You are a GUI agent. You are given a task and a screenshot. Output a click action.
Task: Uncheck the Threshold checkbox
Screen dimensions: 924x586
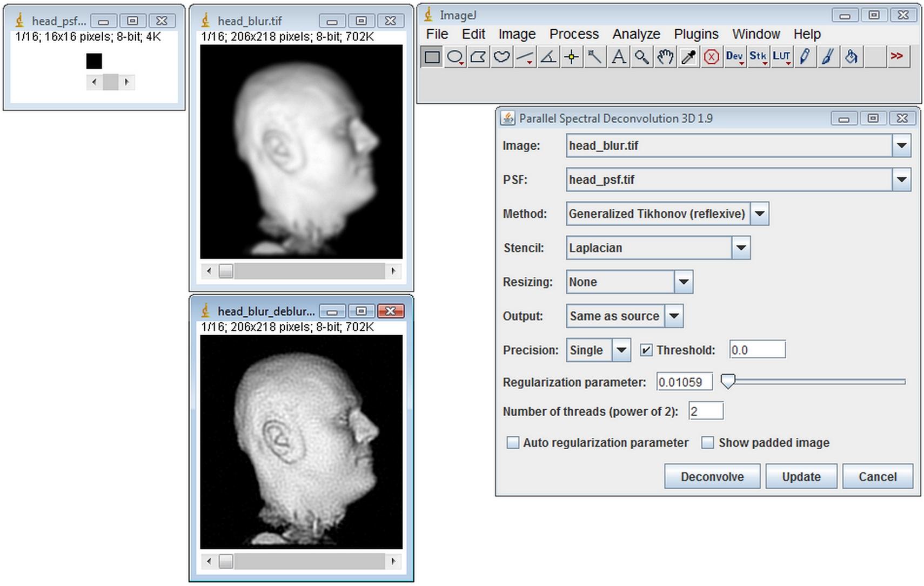coord(646,350)
